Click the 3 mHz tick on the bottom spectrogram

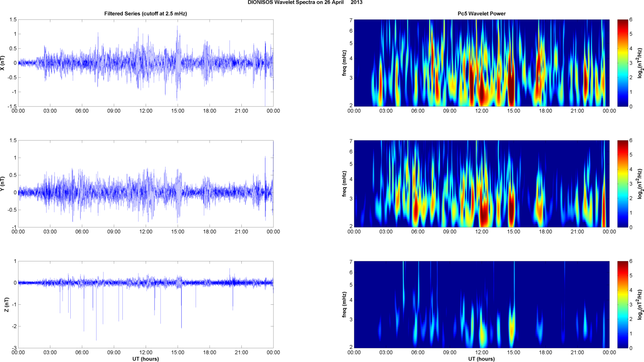(x=351, y=320)
